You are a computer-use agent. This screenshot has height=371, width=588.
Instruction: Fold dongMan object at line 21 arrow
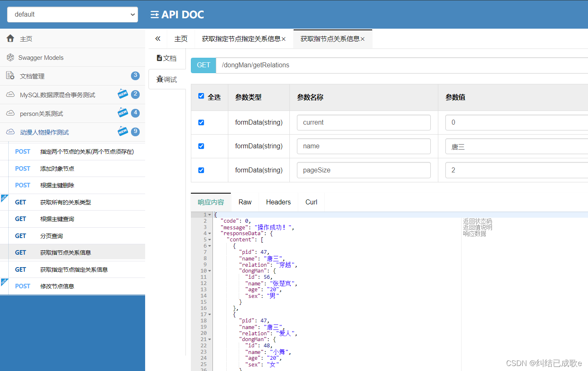point(210,339)
